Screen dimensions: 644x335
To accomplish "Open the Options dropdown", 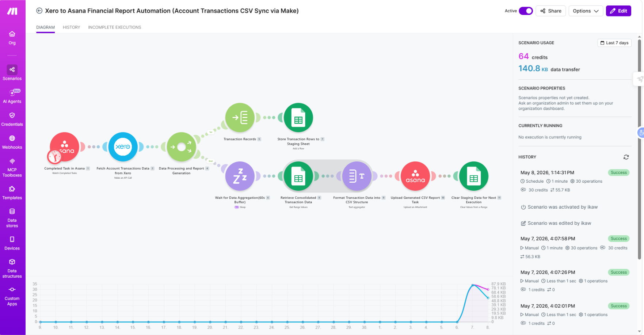I will point(586,11).
